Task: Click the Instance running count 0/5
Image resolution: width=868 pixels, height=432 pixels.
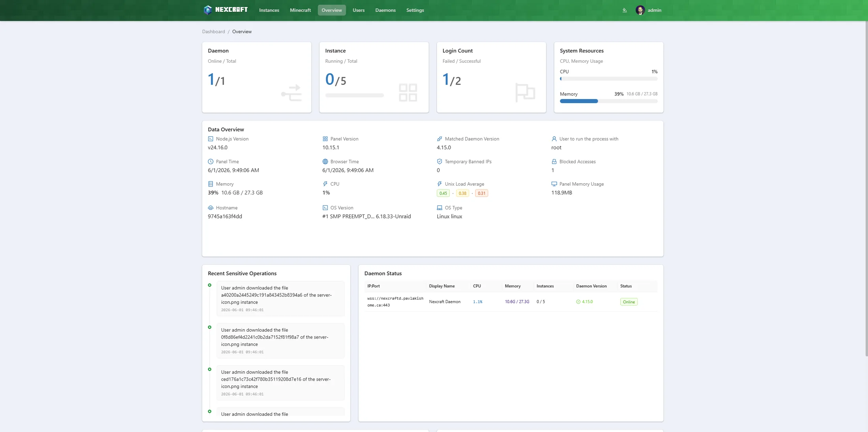Action: [x=336, y=80]
